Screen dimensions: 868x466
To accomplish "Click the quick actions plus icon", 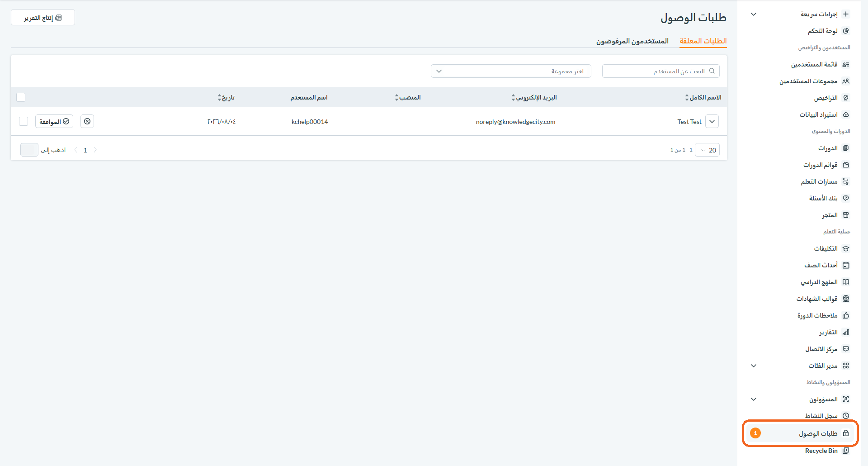I will tap(846, 14).
